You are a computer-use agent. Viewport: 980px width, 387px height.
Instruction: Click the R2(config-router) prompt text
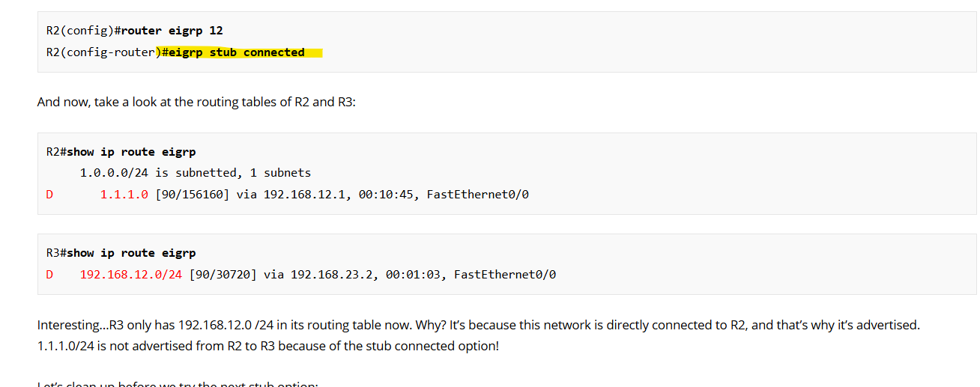pos(100,52)
